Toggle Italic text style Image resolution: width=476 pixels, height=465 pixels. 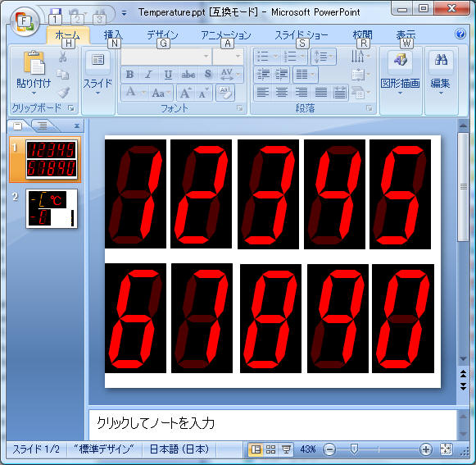pos(148,74)
